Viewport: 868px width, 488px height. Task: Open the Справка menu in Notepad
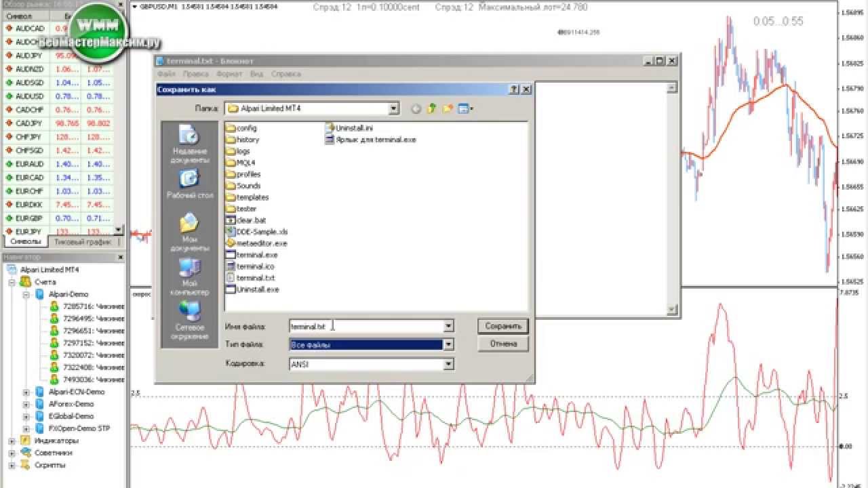click(286, 74)
